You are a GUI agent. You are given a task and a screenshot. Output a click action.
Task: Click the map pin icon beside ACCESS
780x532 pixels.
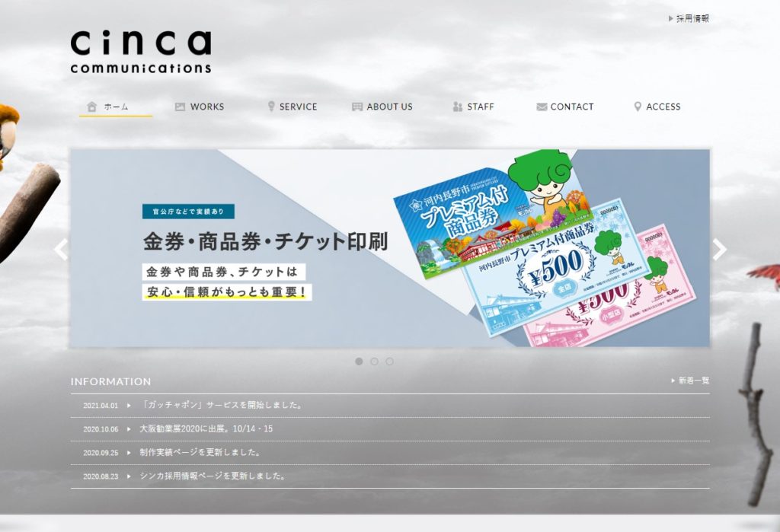pyautogui.click(x=638, y=107)
